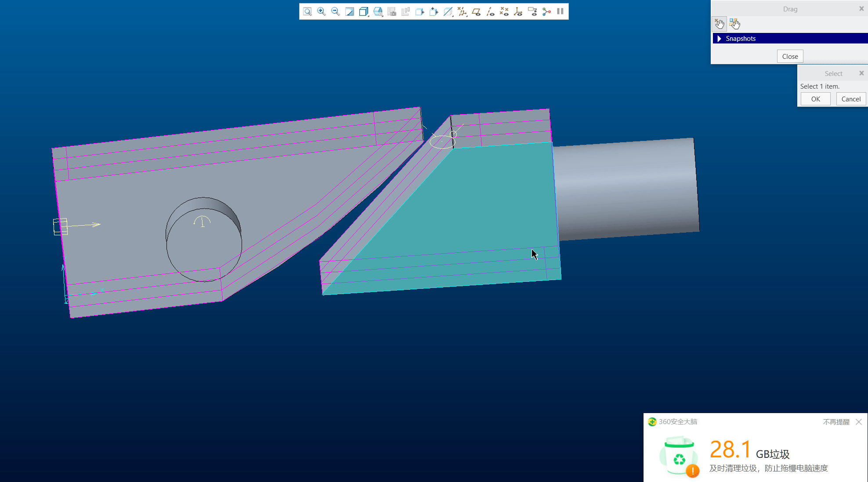Toggle point display visibility
Image resolution: width=868 pixels, height=482 pixels.
[x=504, y=12]
